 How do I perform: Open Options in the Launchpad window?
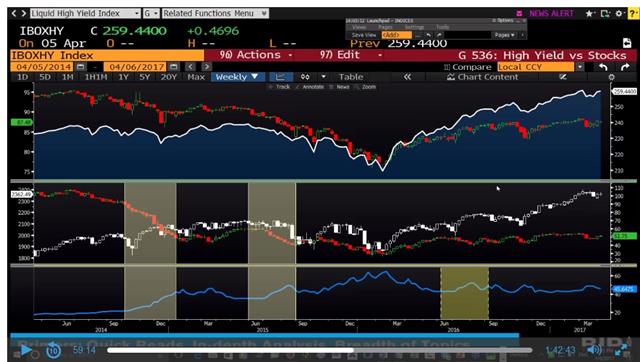(x=503, y=20)
